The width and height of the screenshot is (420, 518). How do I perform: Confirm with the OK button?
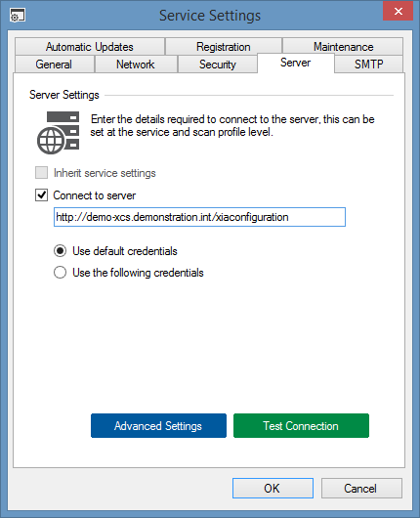pyautogui.click(x=273, y=488)
